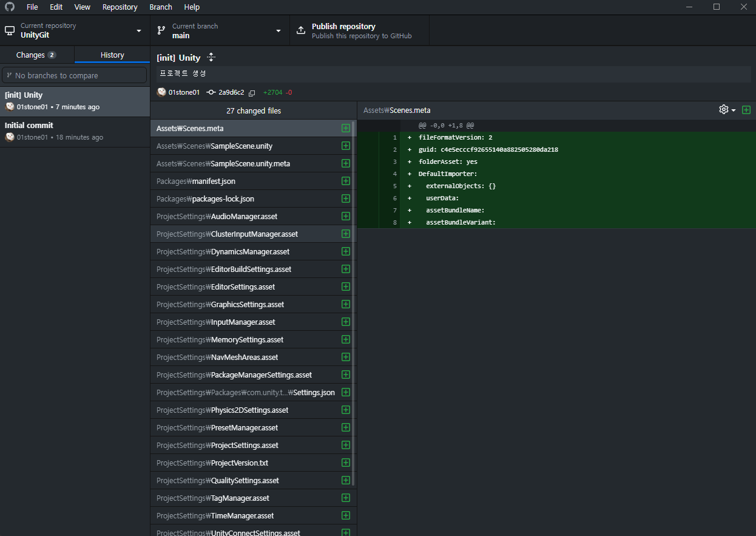The image size is (756, 536).
Task: Expand the Current repository UnityGit dropdown
Action: click(75, 30)
